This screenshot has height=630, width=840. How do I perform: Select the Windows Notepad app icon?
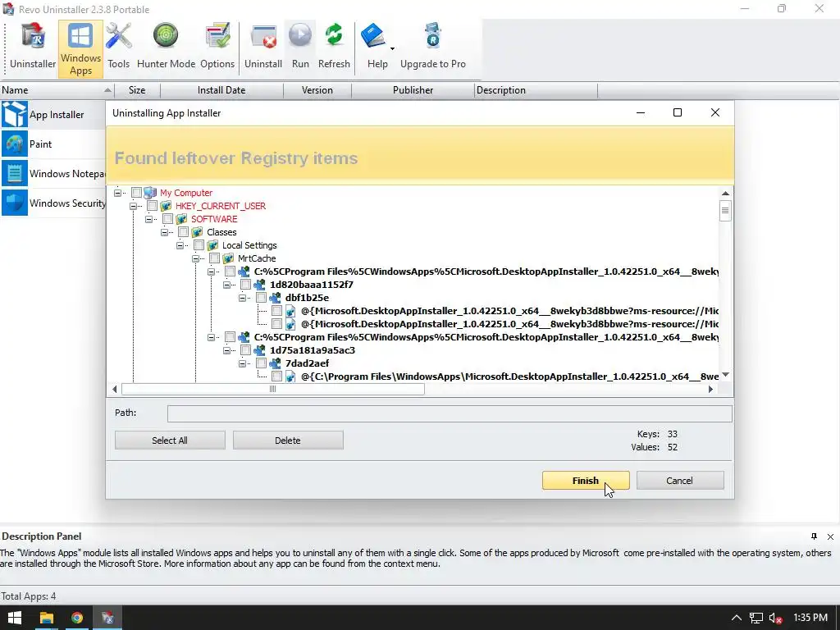pyautogui.click(x=15, y=173)
